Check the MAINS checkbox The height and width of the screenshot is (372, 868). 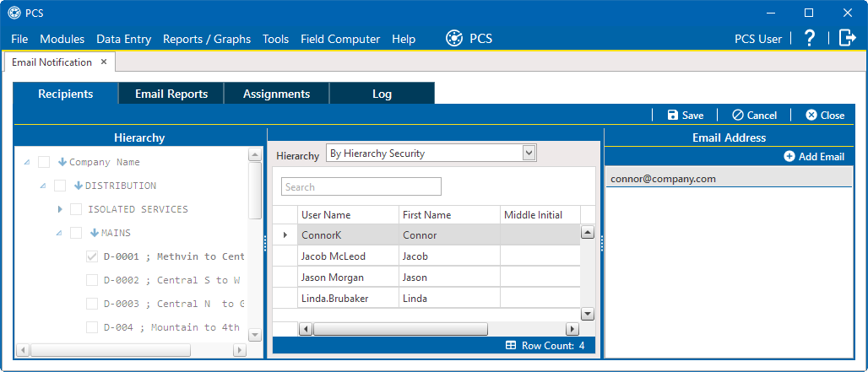(76, 233)
